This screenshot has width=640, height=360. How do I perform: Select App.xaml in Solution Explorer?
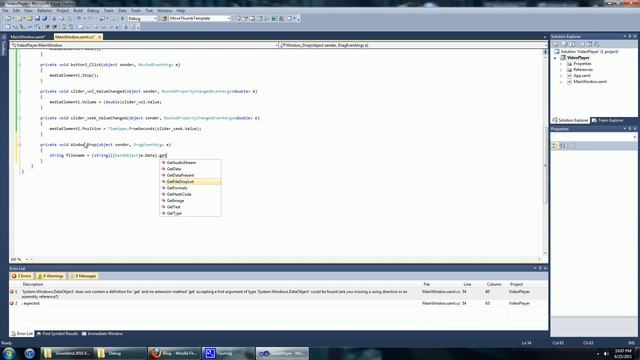(x=582, y=76)
